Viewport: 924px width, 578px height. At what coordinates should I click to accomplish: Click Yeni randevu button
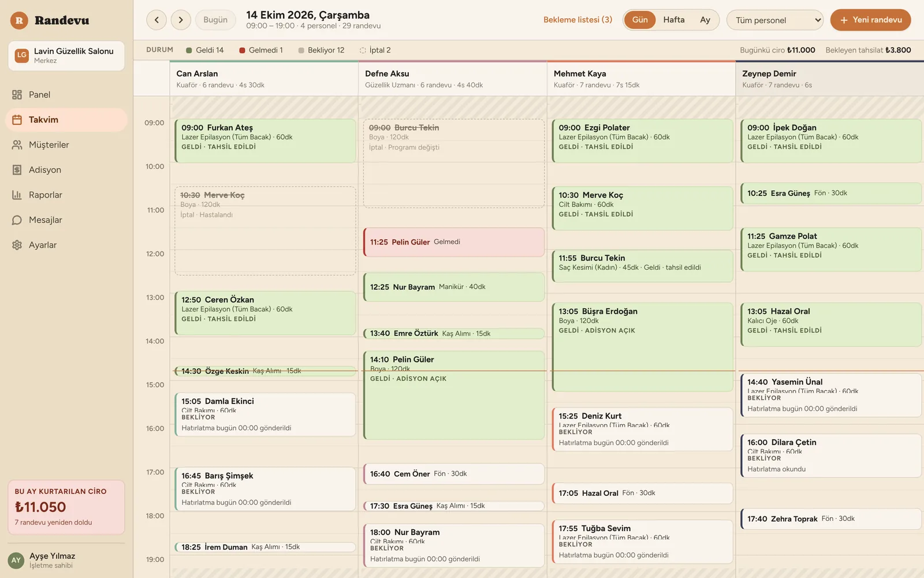871,20
